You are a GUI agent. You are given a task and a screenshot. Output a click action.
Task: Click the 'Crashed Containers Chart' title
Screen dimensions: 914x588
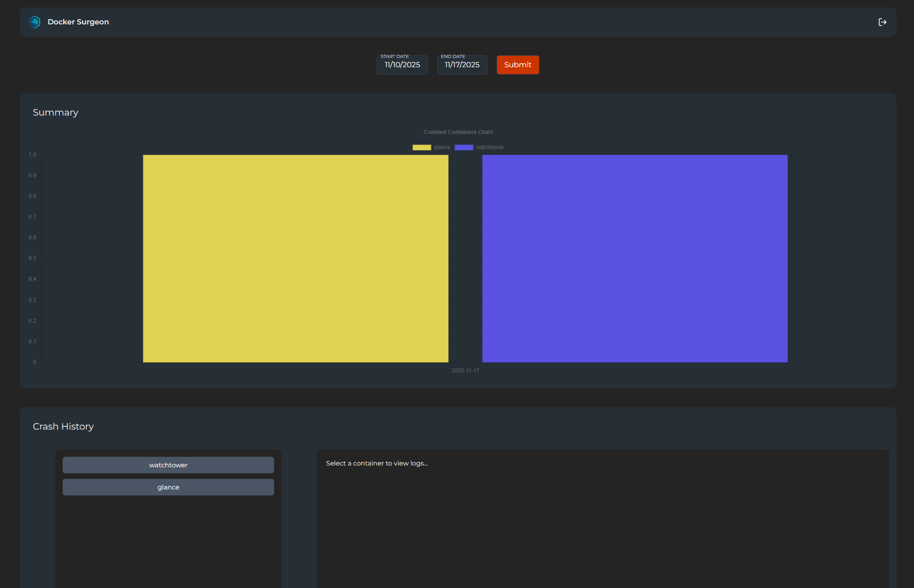click(x=458, y=132)
